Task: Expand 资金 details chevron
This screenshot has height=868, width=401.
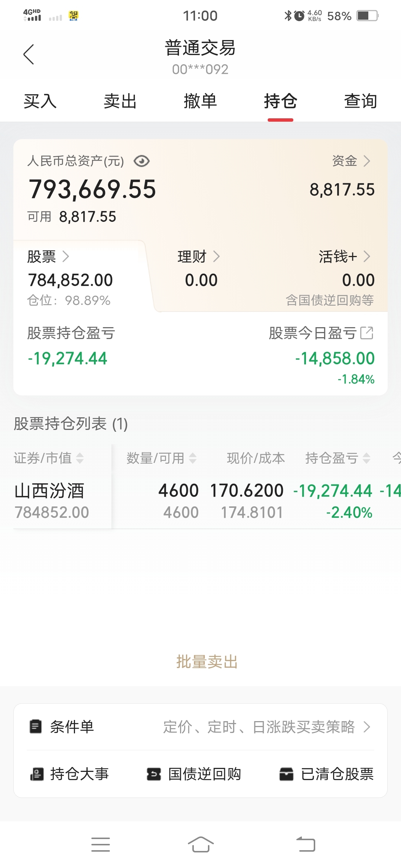Action: click(367, 161)
